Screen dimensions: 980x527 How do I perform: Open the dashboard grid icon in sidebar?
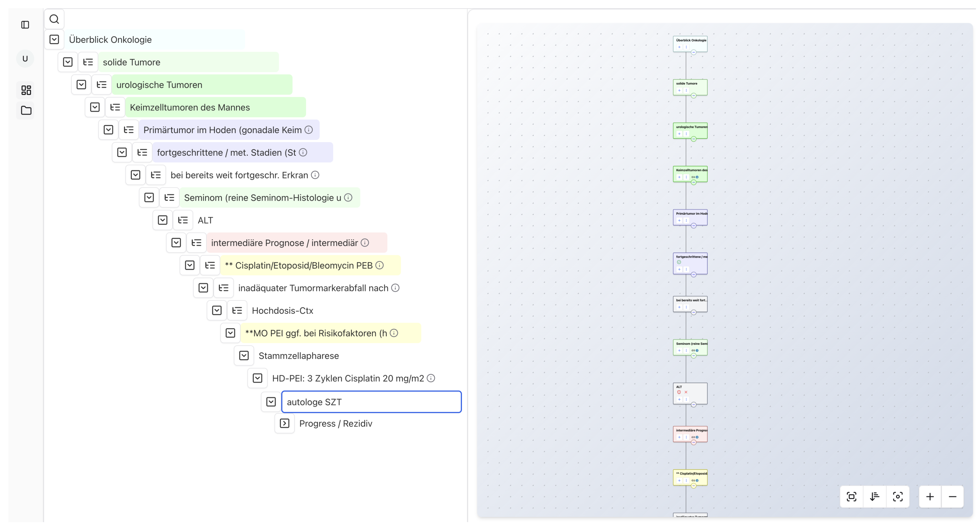coord(26,90)
